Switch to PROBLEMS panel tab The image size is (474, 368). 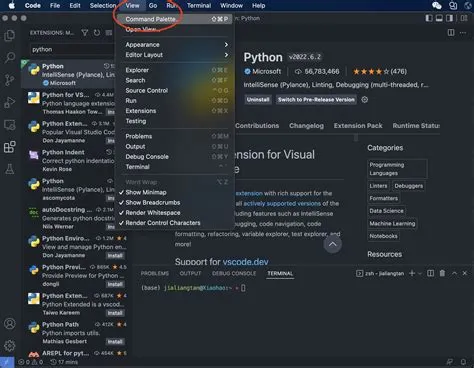[x=155, y=273]
